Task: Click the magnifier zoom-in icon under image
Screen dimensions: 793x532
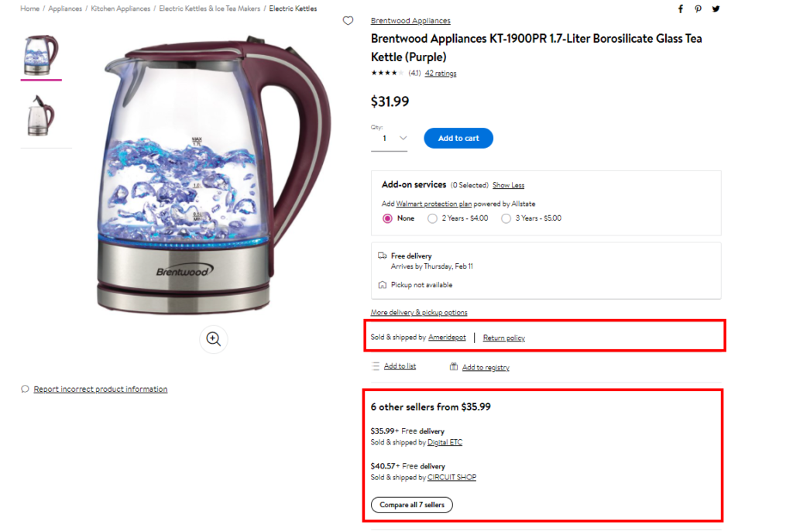Action: pyautogui.click(x=214, y=339)
